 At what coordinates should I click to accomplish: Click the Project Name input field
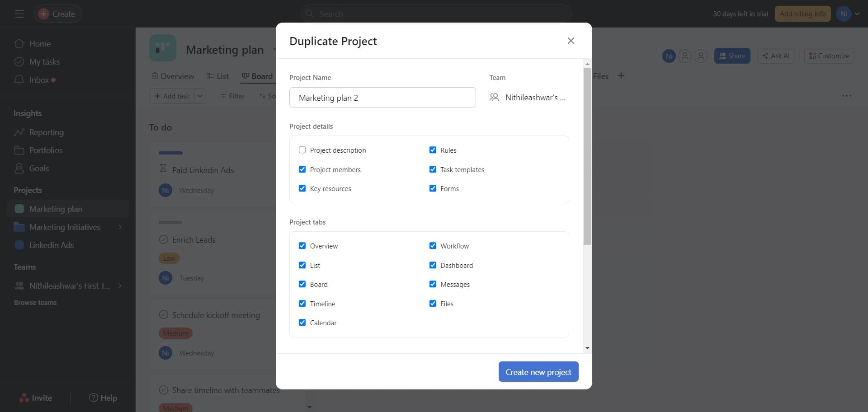point(382,97)
